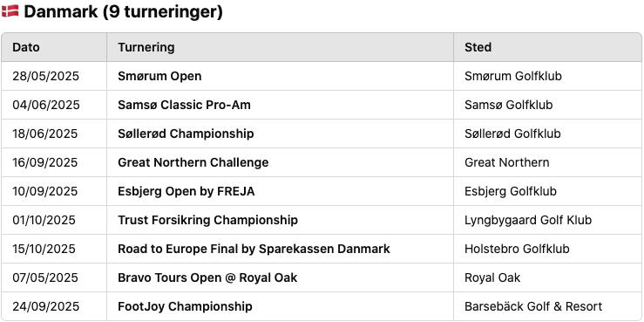Click the Danish flag icon in heading
This screenshot has height=322, width=644.
10,11
